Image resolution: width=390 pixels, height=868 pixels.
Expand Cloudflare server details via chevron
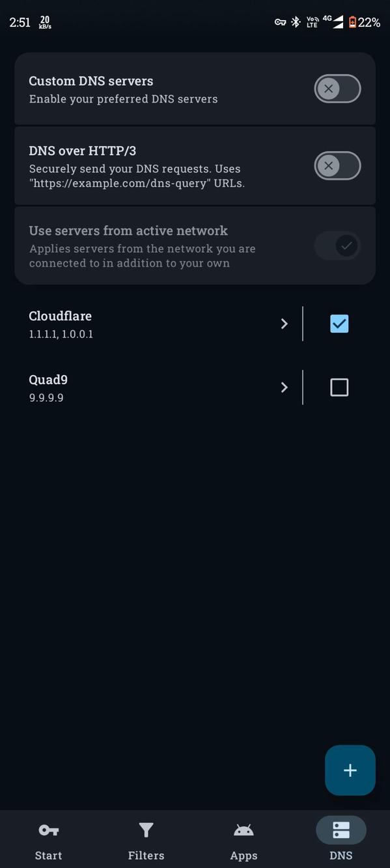point(284,324)
